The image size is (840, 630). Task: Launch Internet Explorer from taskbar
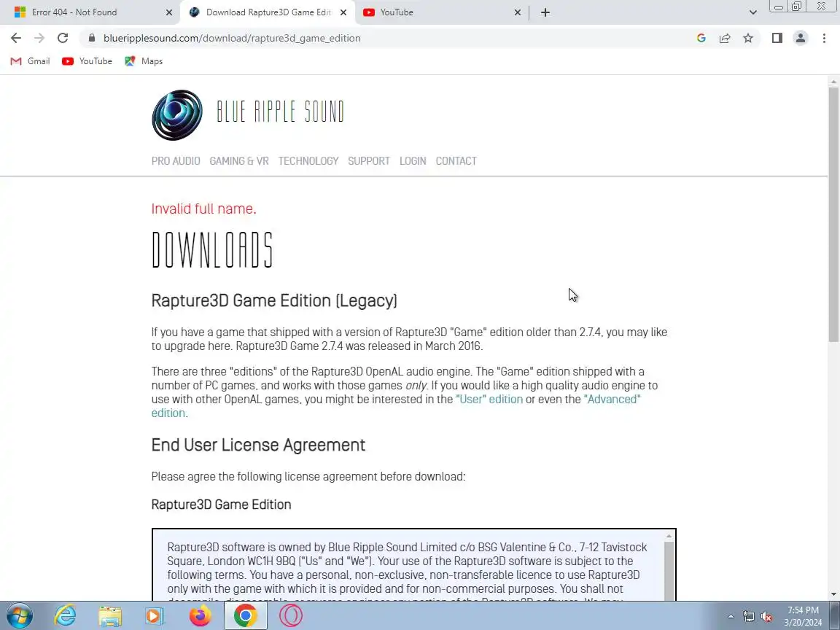coord(66,615)
